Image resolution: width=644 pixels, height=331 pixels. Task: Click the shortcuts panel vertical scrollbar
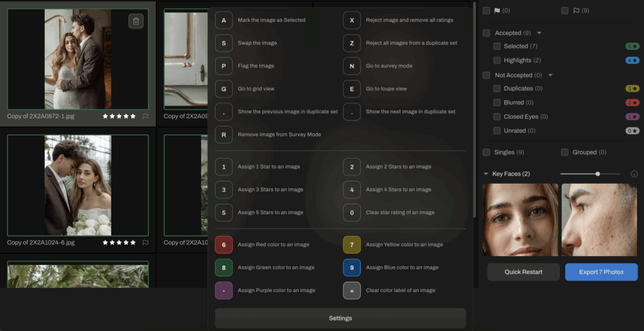[475, 109]
